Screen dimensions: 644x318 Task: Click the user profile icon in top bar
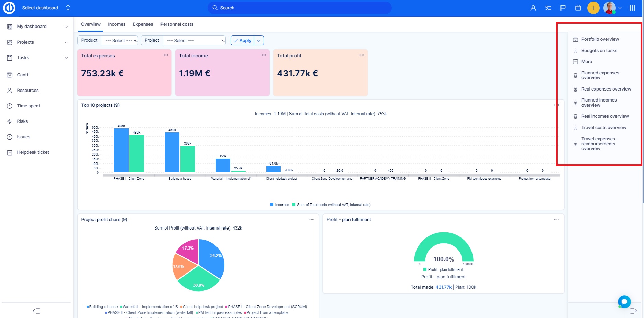tap(533, 8)
